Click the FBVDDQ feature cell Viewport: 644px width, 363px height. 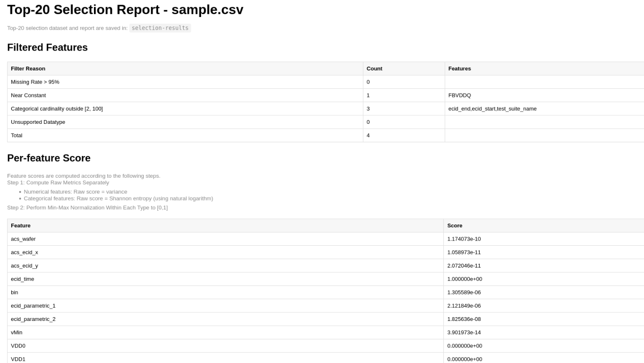[x=459, y=95]
